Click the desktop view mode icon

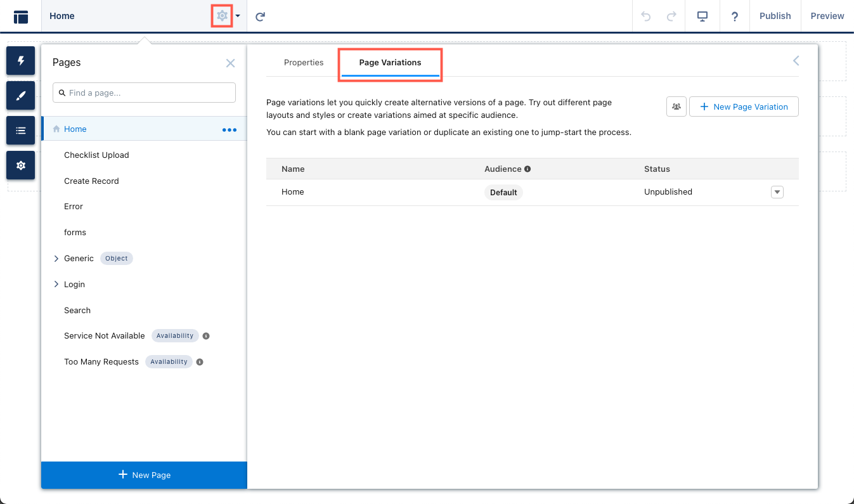[702, 16]
